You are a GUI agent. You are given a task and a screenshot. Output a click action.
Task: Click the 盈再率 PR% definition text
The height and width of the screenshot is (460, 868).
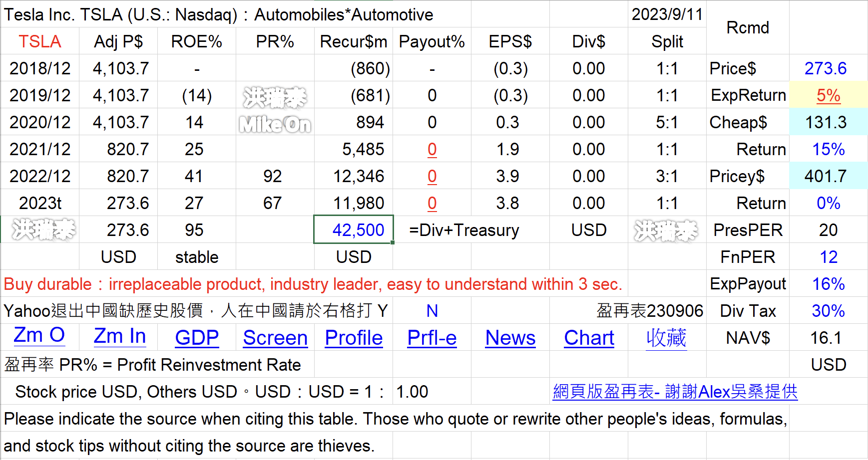click(152, 365)
